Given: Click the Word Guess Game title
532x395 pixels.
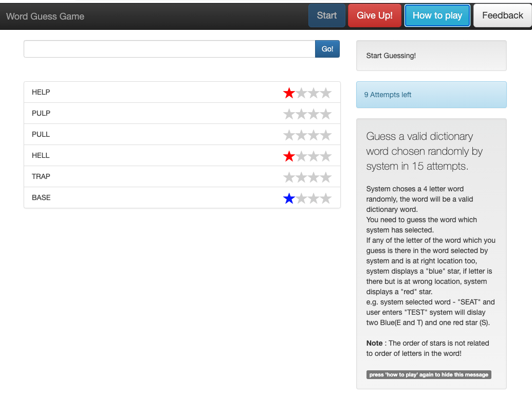Looking at the screenshot, I should 45,16.
